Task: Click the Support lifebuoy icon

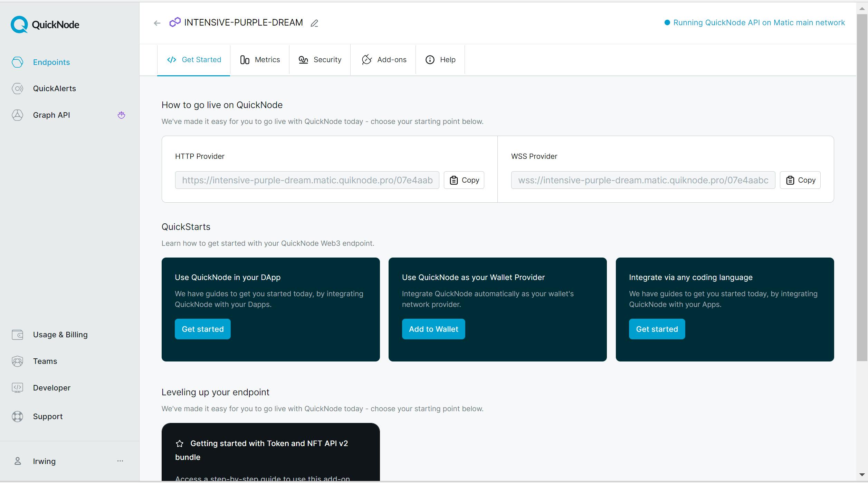Action: tap(17, 416)
